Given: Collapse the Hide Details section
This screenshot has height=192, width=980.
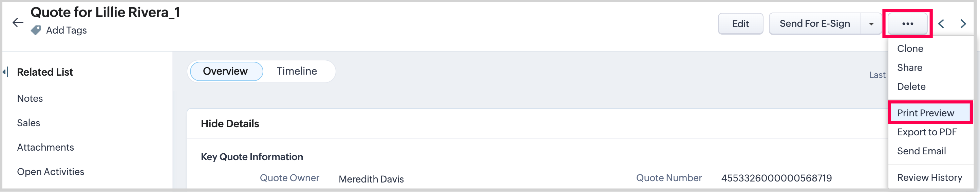Looking at the screenshot, I should pos(230,123).
